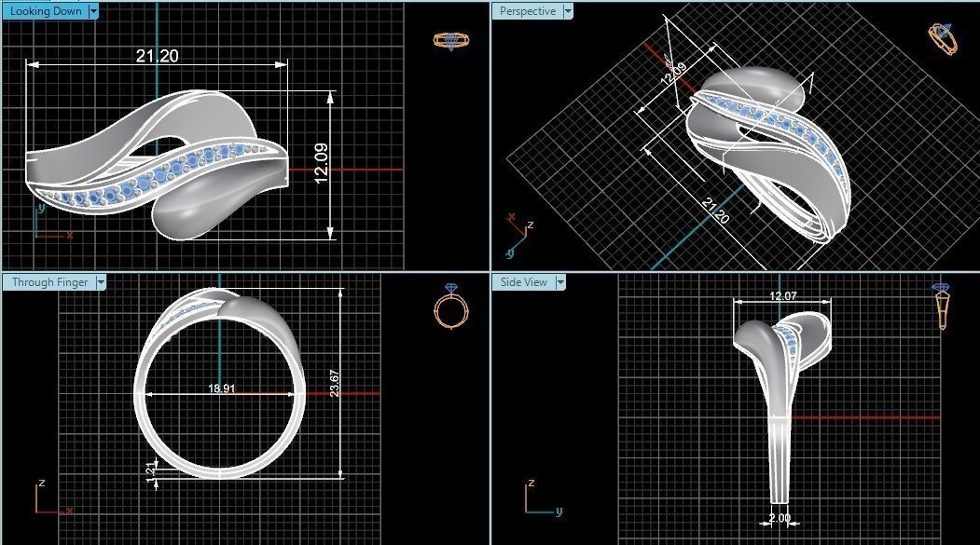Click the Looking Down viewport title

(46, 11)
